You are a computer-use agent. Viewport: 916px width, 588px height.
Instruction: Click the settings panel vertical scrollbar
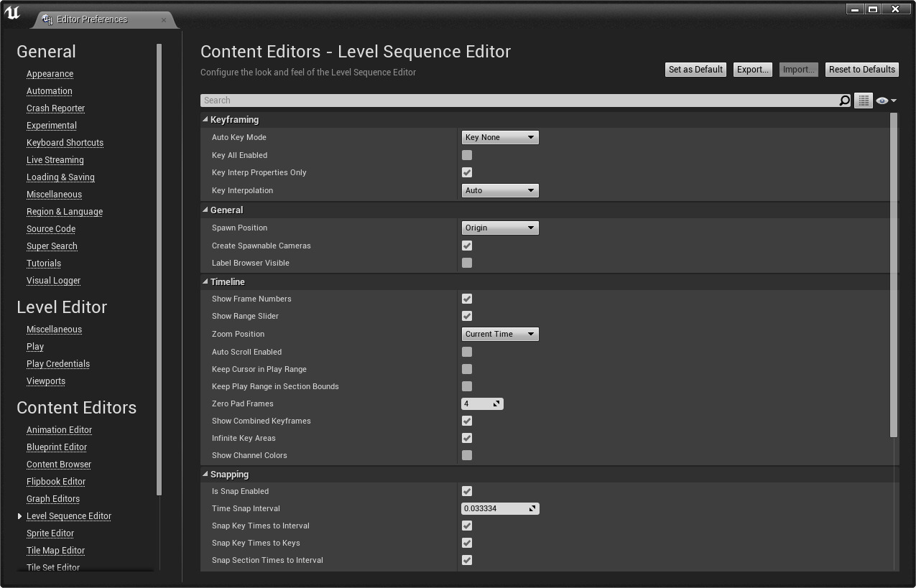894,274
